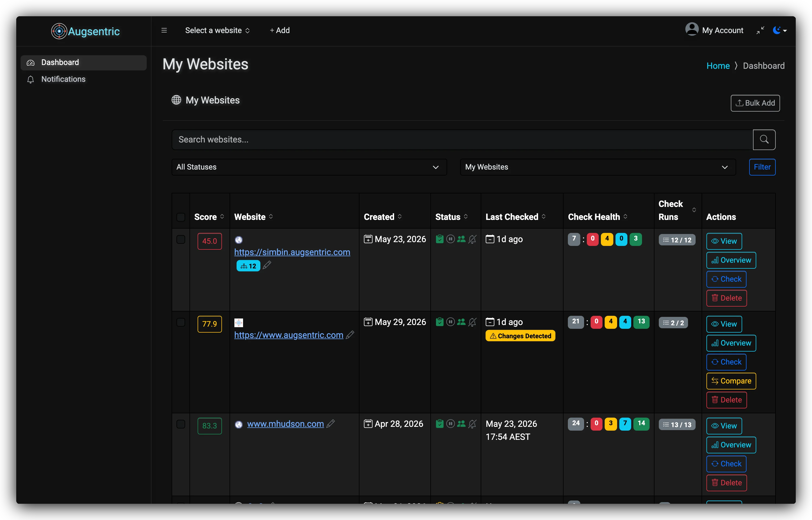Click the red 0 health badge in simbin.augsentric.com row
The image size is (812, 520).
tap(592, 239)
